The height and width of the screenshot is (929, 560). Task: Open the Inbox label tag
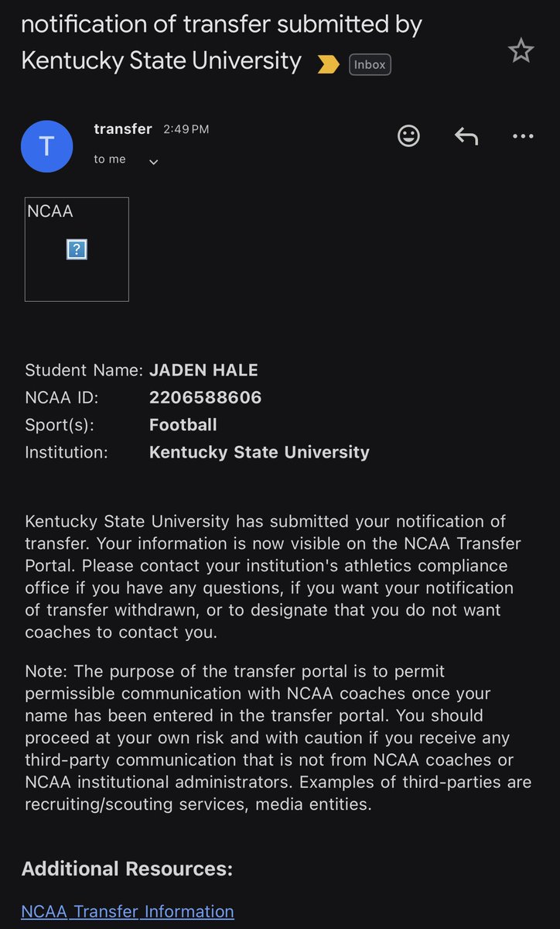pos(370,65)
